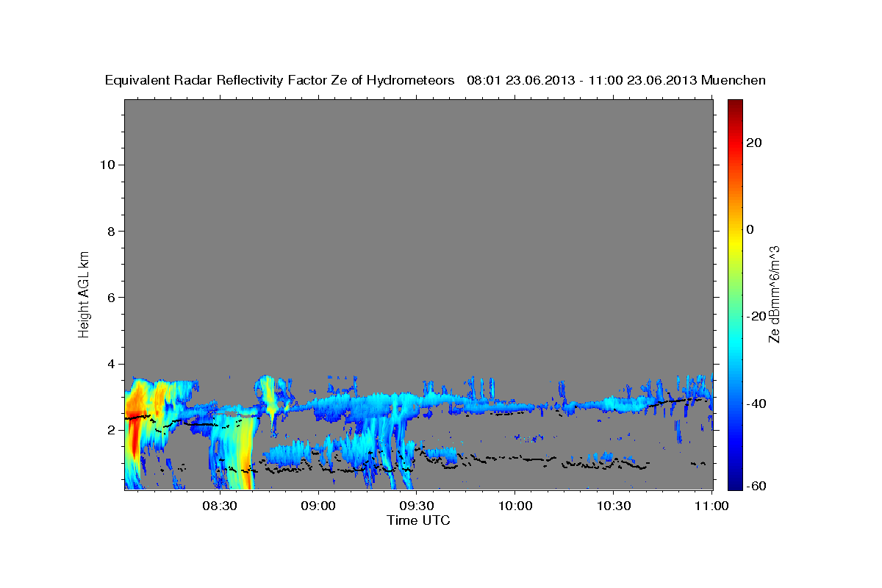This screenshot has height=588, width=882.
Task: Click the 10:30 time tick label
Action: [x=614, y=506]
